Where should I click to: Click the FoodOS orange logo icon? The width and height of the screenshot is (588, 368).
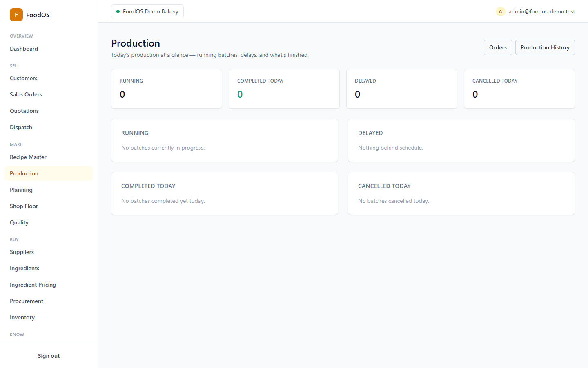tap(16, 15)
